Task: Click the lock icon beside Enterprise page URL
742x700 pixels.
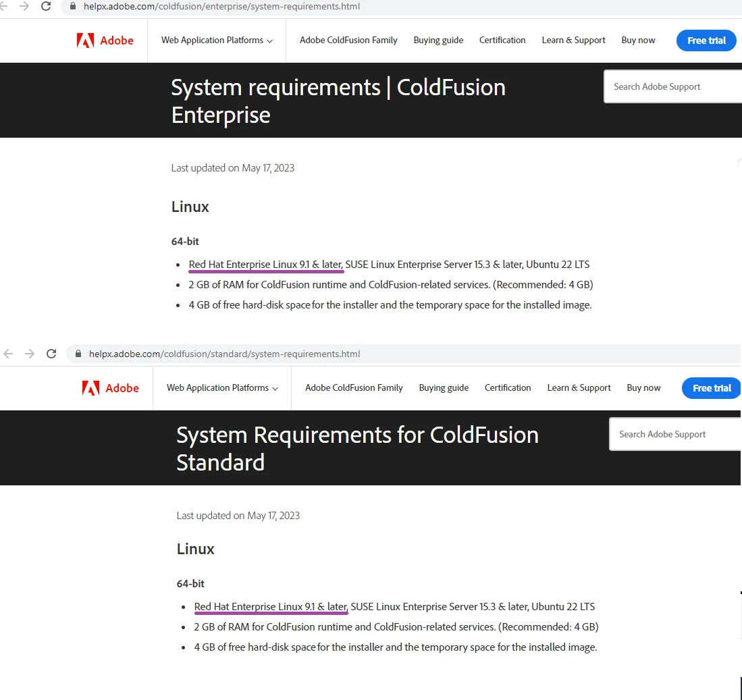Action: pyautogui.click(x=73, y=6)
